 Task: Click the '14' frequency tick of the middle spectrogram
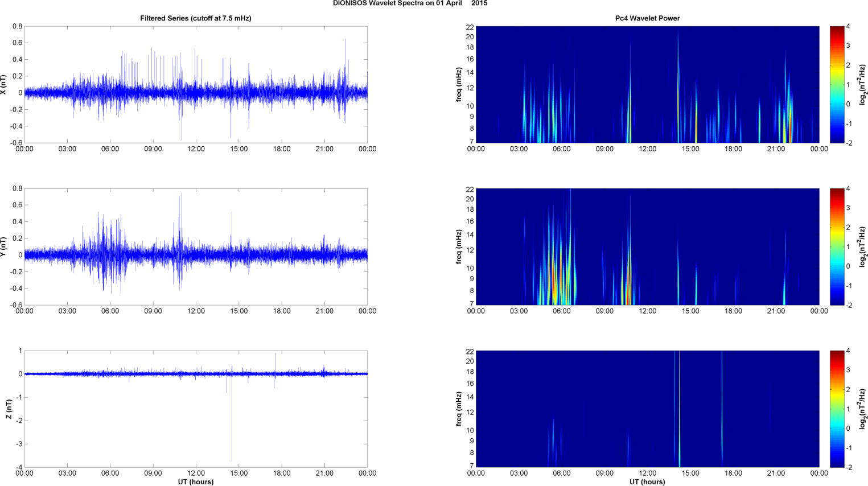pyautogui.click(x=470, y=234)
